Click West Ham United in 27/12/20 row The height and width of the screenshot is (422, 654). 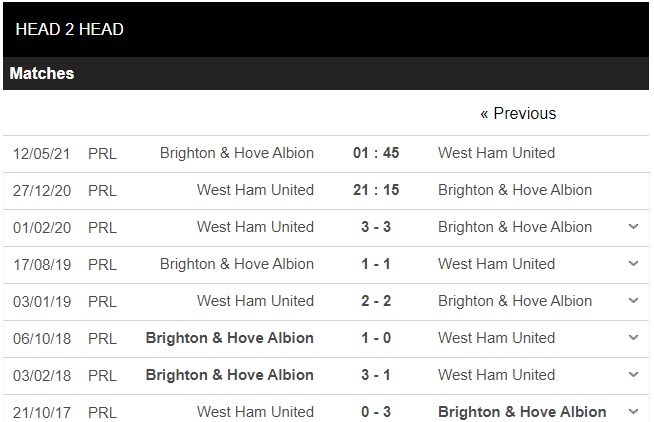[255, 190]
